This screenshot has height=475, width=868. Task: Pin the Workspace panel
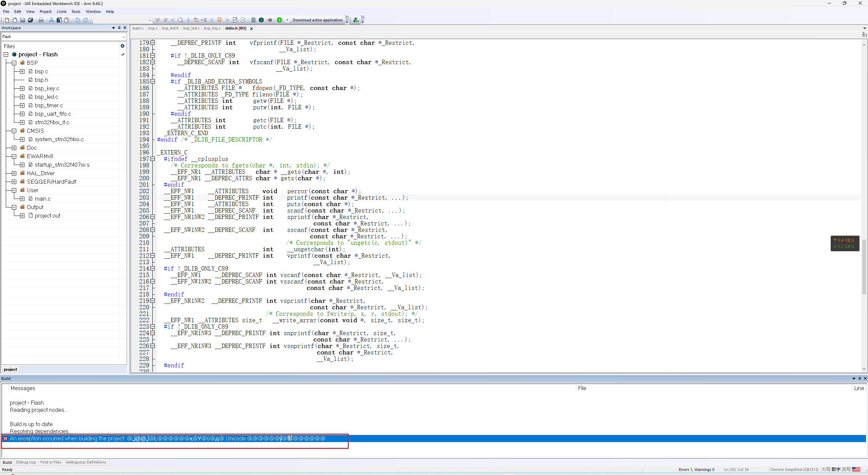[x=119, y=28]
